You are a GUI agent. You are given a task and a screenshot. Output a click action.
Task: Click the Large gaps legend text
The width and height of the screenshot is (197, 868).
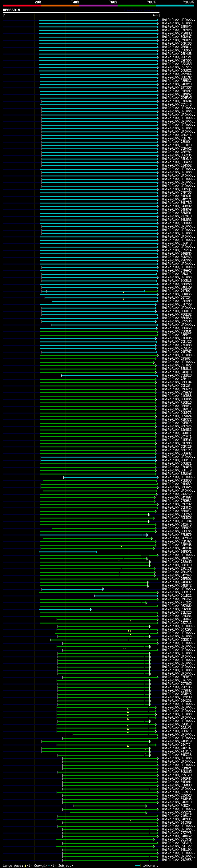[38, 866]
